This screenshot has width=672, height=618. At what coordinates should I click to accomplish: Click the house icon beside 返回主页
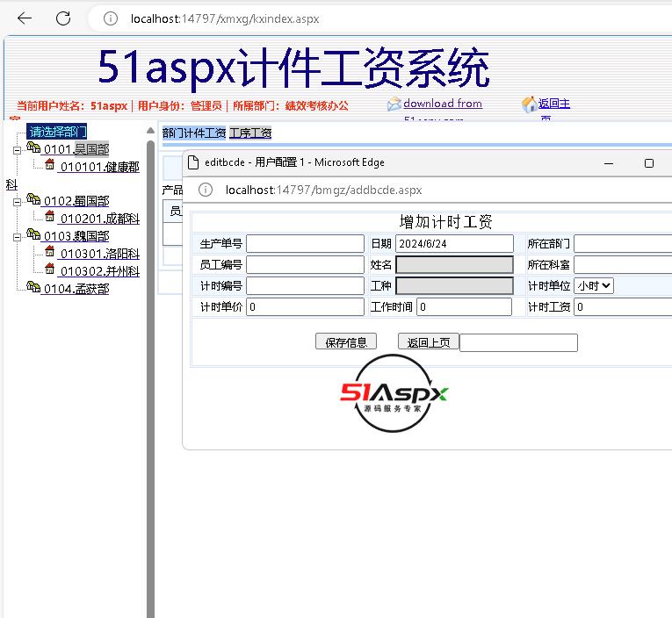530,104
